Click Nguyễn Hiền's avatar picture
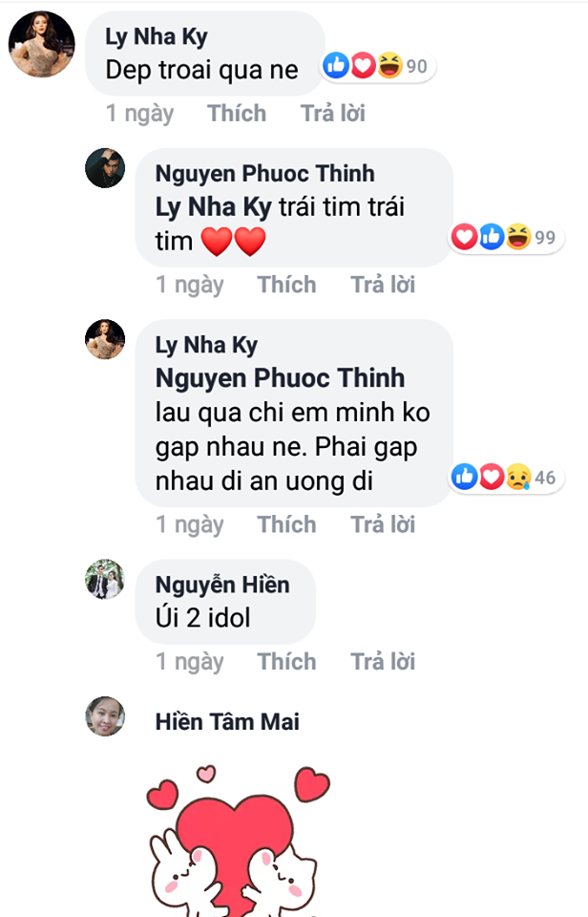This screenshot has width=588, height=917. (x=105, y=579)
